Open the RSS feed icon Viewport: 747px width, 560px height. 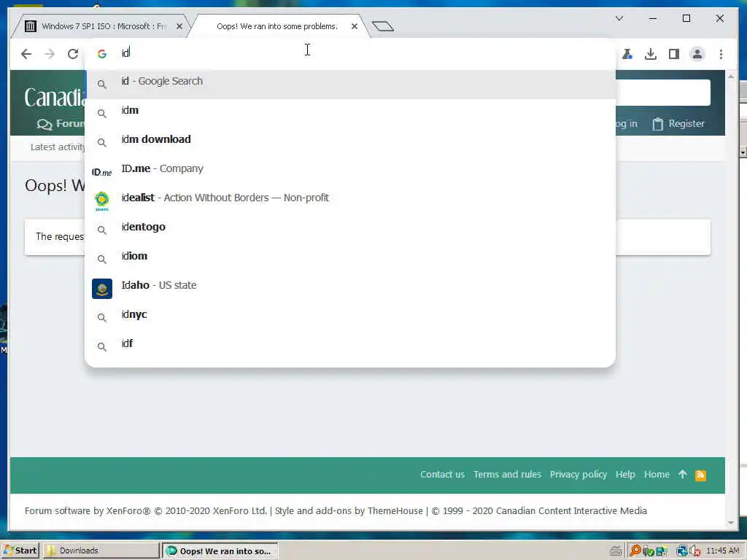pos(700,475)
